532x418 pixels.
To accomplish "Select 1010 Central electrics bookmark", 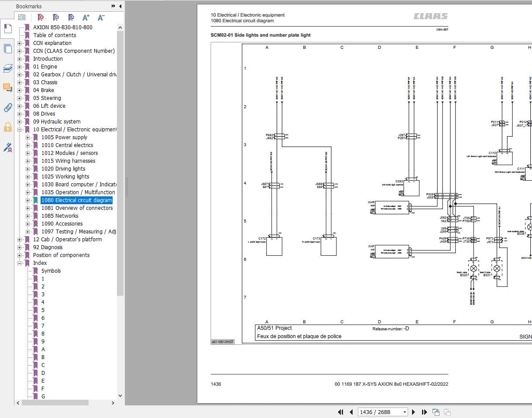I will pyautogui.click(x=67, y=145).
